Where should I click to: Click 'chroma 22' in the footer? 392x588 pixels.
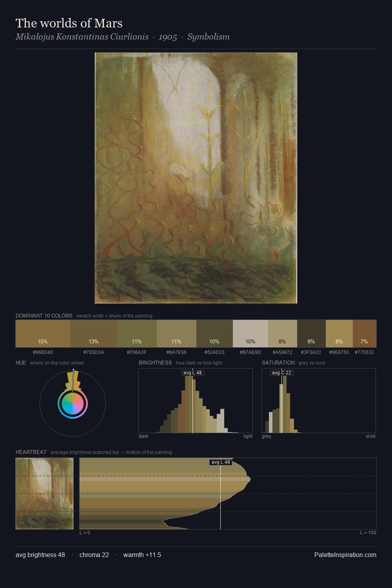click(94, 555)
